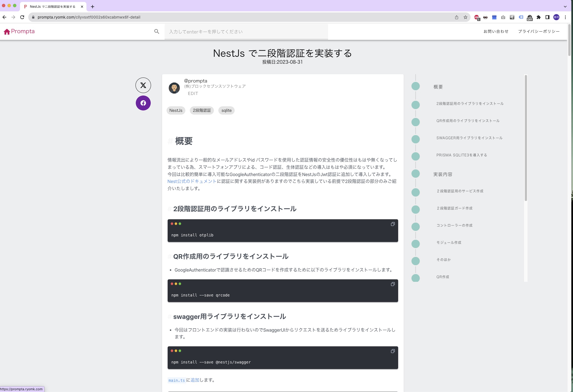573x392 pixels.
Task: Open the Chrome profile avatar
Action: [556, 17]
